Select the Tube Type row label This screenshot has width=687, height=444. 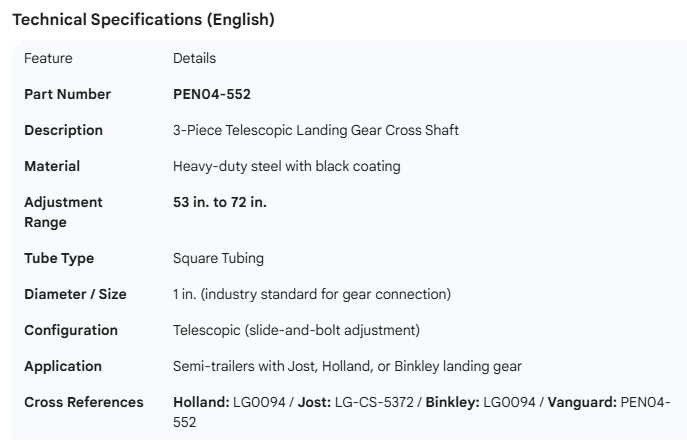59,258
